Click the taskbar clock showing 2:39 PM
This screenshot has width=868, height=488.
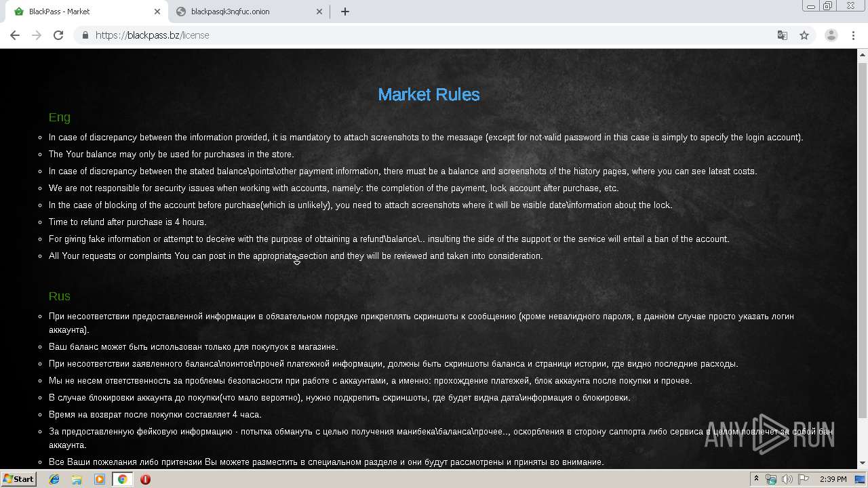pyautogui.click(x=833, y=479)
